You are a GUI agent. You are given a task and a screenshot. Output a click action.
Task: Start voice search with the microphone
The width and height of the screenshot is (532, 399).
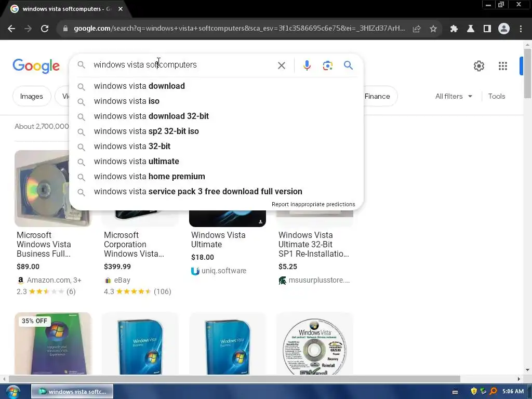point(307,65)
